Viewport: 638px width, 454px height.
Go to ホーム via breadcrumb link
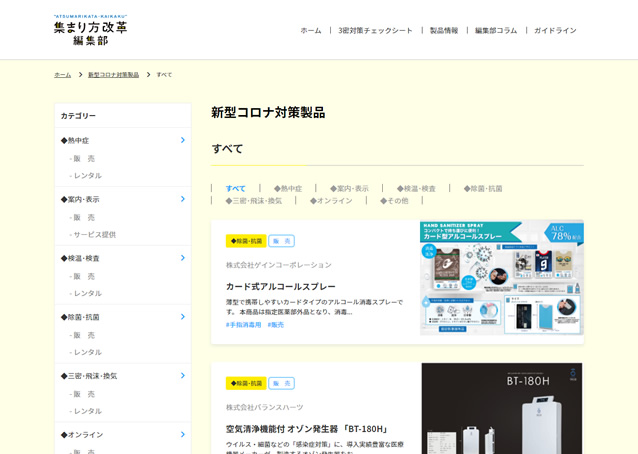pyautogui.click(x=63, y=75)
